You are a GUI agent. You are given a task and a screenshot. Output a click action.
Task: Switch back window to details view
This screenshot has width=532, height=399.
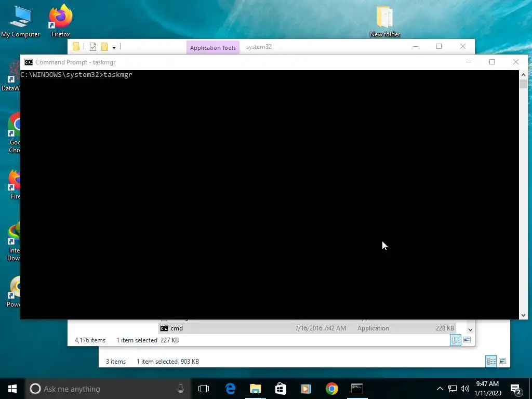point(491,361)
